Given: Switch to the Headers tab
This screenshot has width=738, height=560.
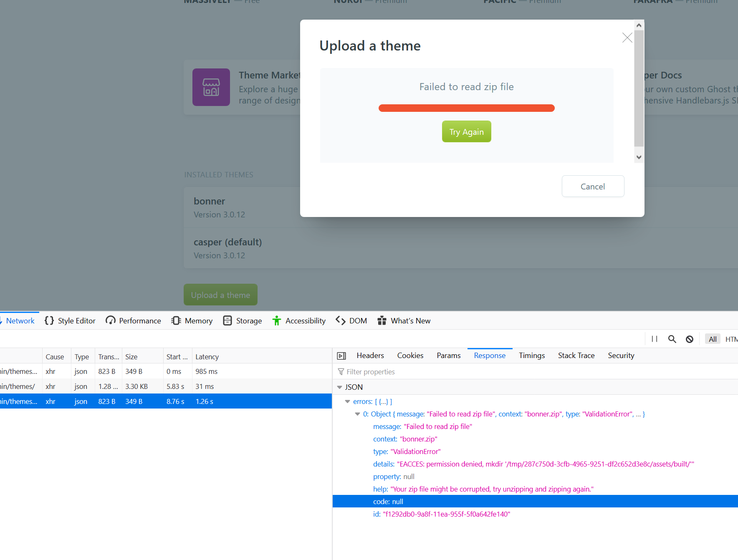Looking at the screenshot, I should pos(370,355).
